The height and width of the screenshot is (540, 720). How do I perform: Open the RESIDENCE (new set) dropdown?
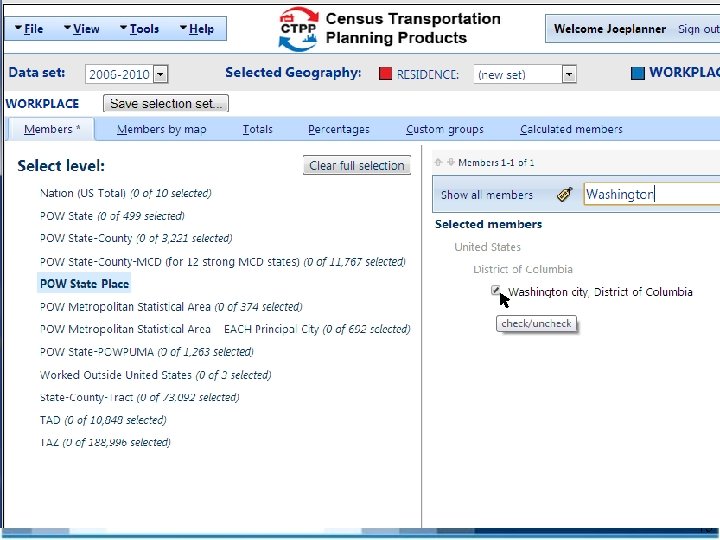pos(569,74)
